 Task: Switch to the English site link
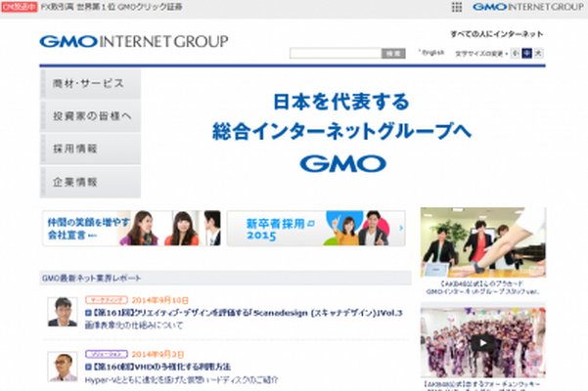[432, 53]
